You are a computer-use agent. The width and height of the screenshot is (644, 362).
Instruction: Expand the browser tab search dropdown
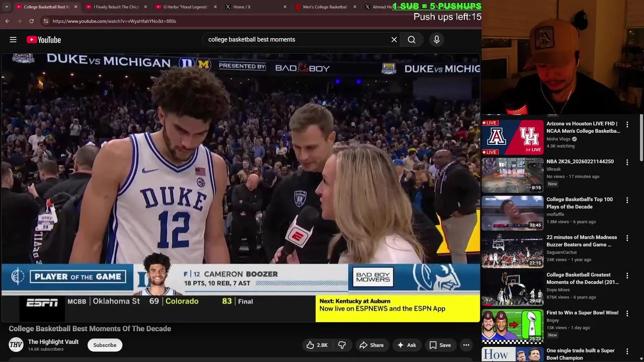(6, 7)
